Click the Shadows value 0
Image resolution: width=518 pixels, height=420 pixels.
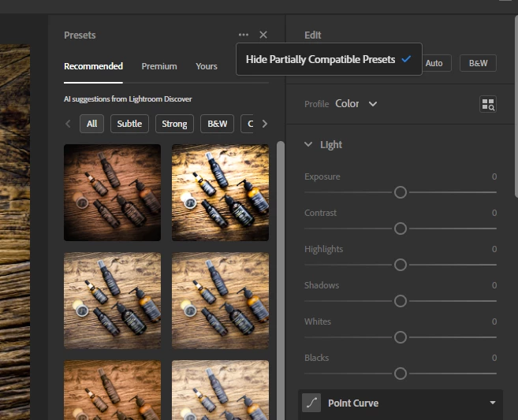pyautogui.click(x=494, y=285)
